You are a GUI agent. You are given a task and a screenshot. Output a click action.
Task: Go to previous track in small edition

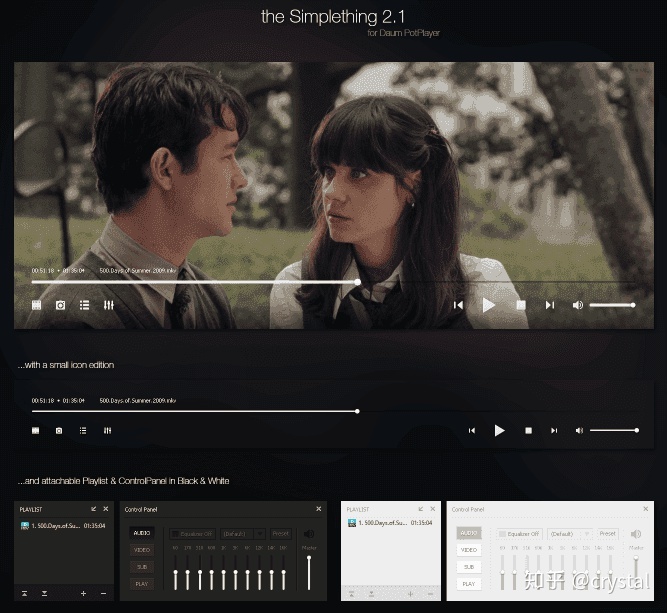point(472,431)
